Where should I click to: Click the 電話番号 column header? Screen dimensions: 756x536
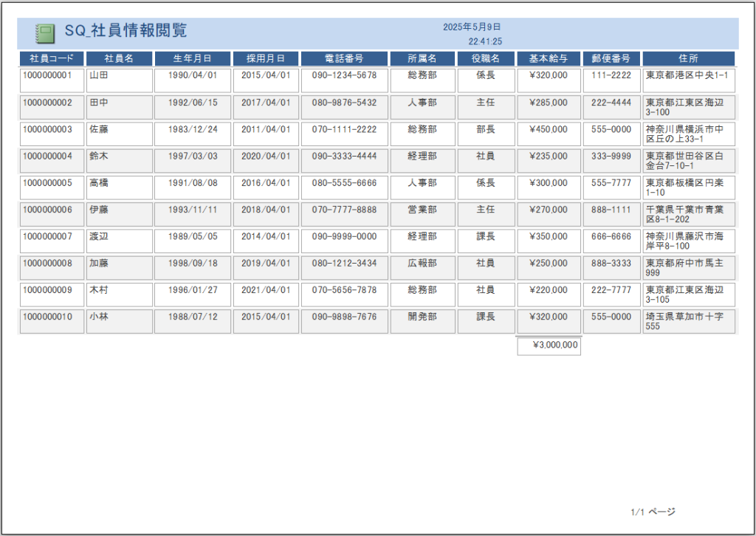[344, 58]
